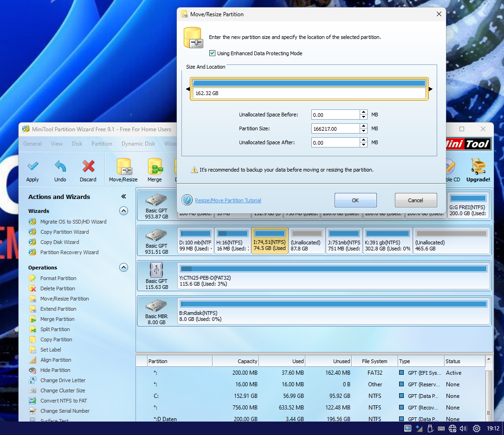This screenshot has height=435, width=504.
Task: Open Copy Partition Wizard
Action: tap(65, 232)
